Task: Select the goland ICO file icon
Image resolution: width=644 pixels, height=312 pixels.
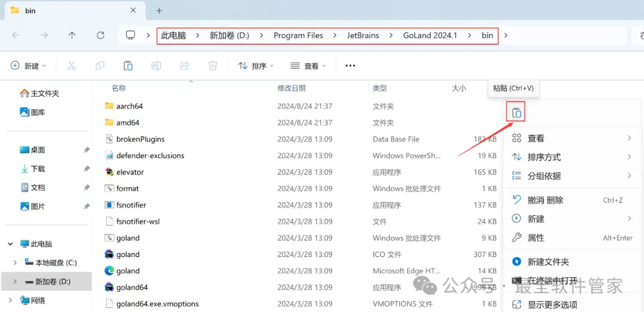Action: 109,255
